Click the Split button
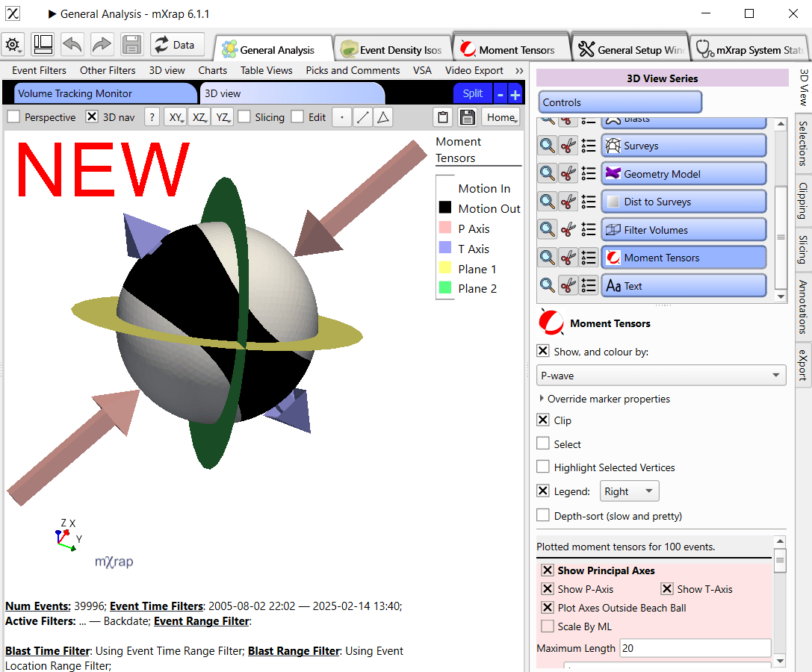The height and width of the screenshot is (672, 812). click(472, 93)
